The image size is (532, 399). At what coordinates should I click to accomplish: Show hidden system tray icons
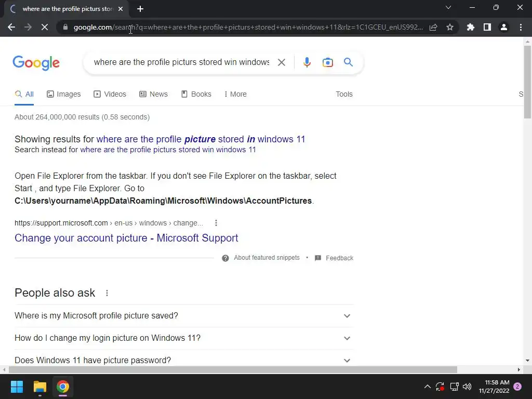coord(428,387)
